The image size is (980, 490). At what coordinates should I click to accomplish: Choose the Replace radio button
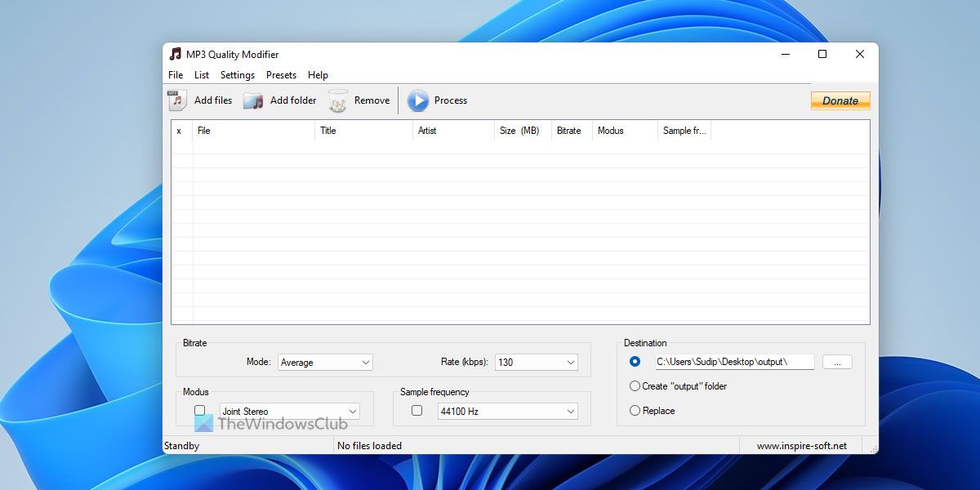[635, 411]
